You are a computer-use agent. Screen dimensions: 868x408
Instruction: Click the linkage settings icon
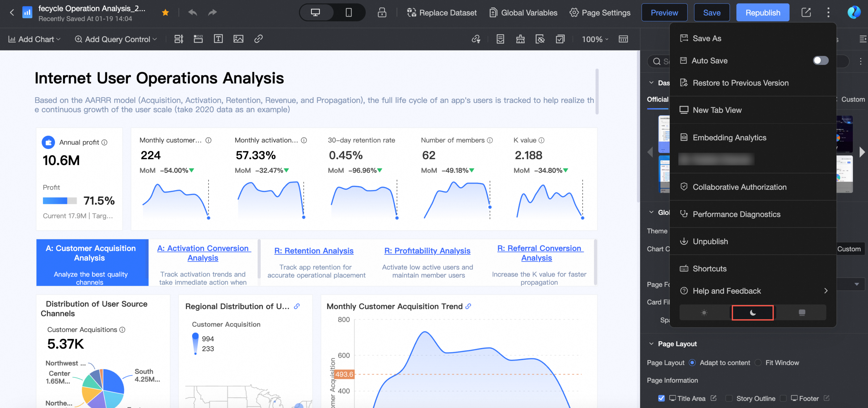click(476, 39)
